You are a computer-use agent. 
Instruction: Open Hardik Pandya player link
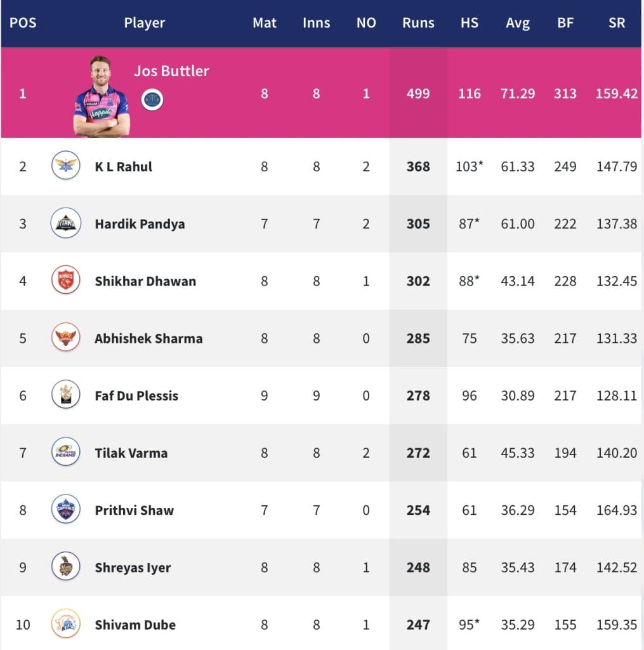click(140, 224)
